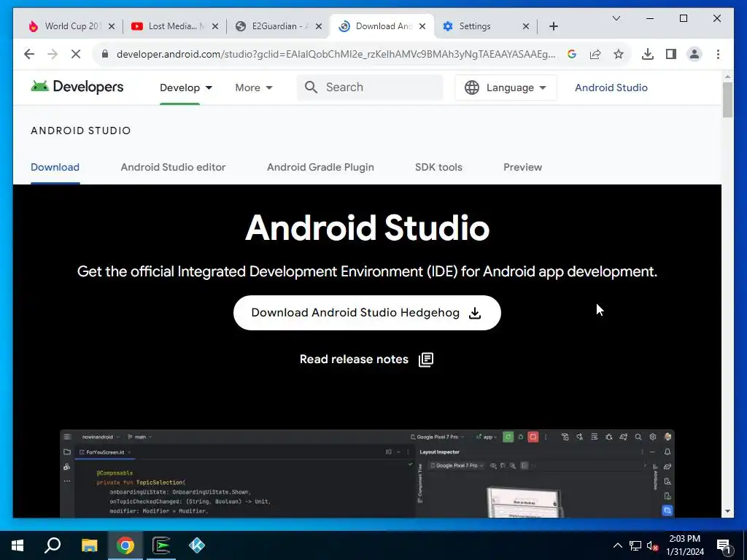Screen dimensions: 747x560
Task: View site info via the padlock icon
Action: [x=105, y=54]
